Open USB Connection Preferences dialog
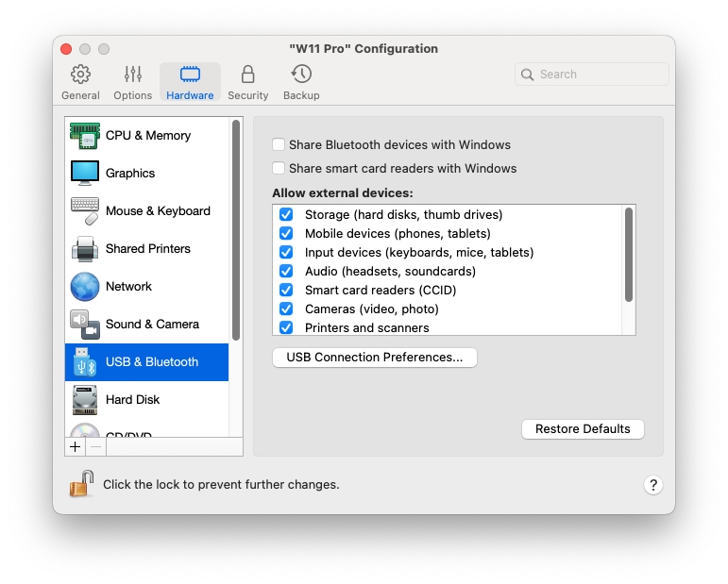728x584 pixels. [x=374, y=358]
